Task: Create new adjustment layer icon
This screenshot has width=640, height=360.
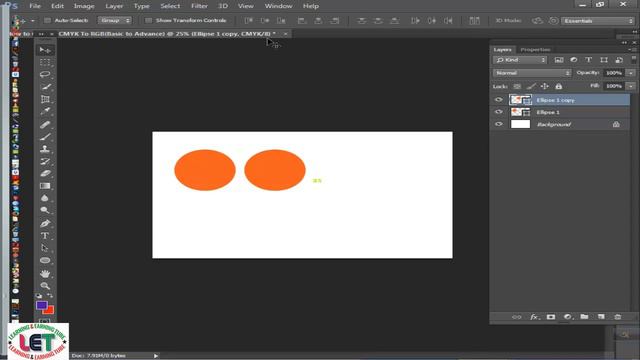Action: [567, 317]
